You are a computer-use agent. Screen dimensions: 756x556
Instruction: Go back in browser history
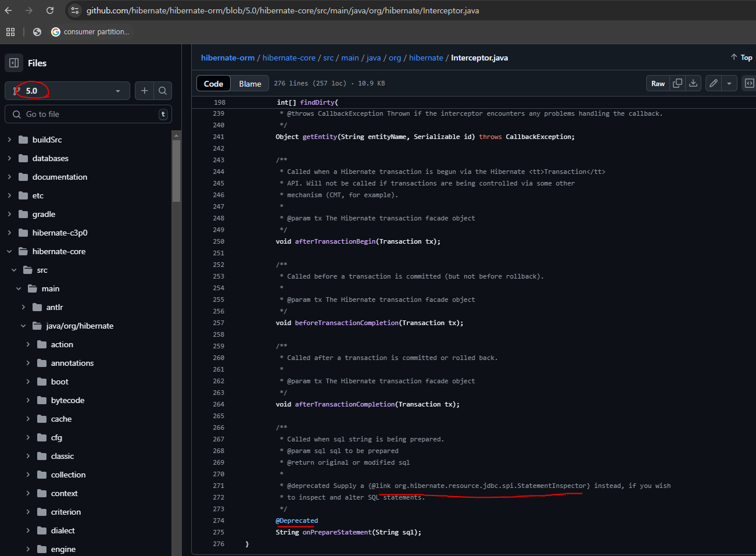(8, 10)
